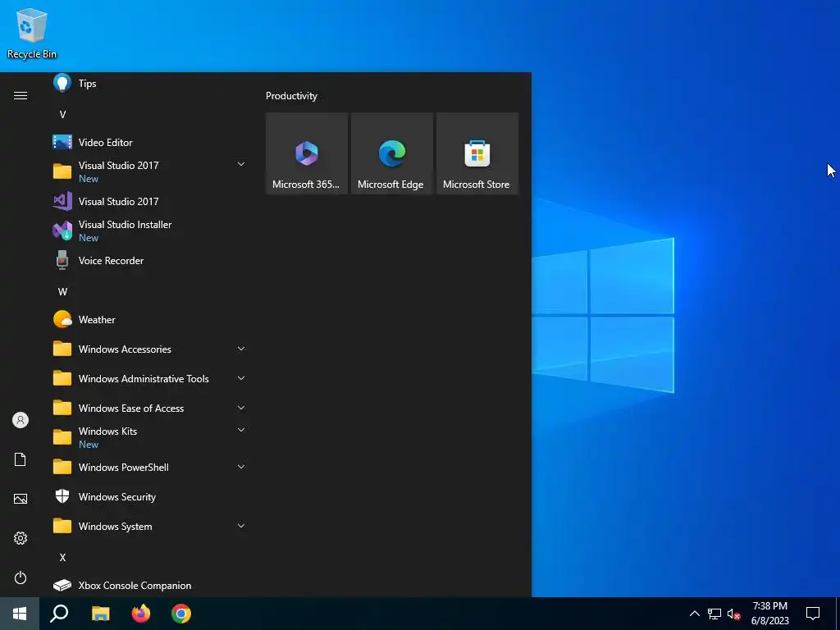Expand Windows Accessories folder chevron
The height and width of the screenshot is (630, 840).
point(241,349)
